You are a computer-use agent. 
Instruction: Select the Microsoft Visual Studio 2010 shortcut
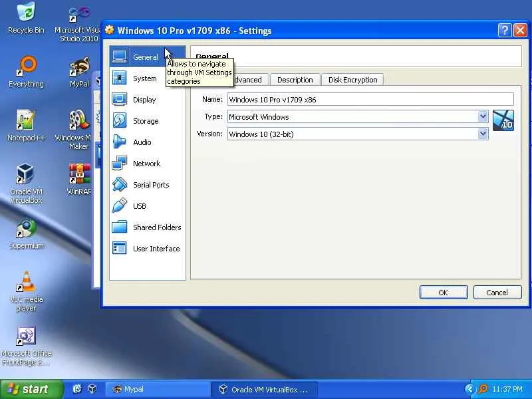pos(78,25)
